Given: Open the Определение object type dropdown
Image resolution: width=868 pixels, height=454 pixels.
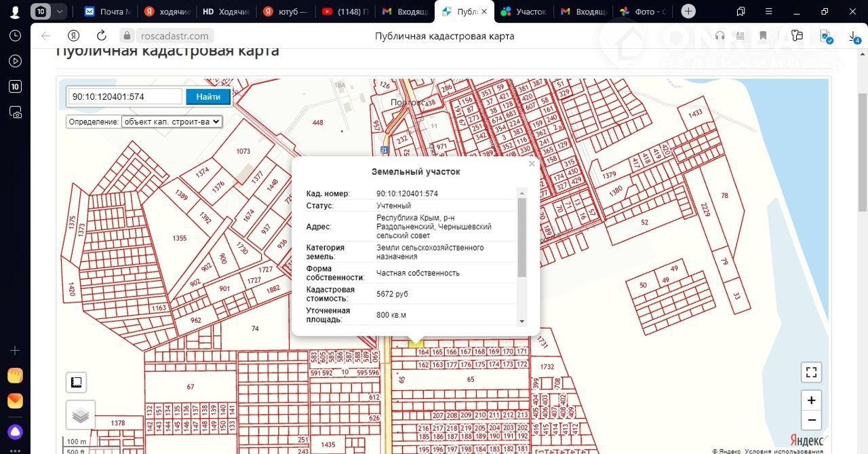Looking at the screenshot, I should pos(171,121).
